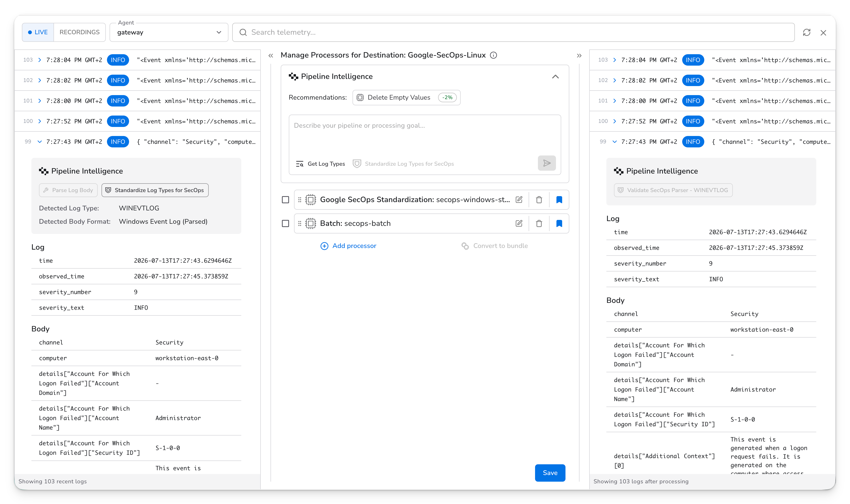Select checkbox for Google SecOps Standardization processor
This screenshot has width=850, height=504.
(285, 200)
